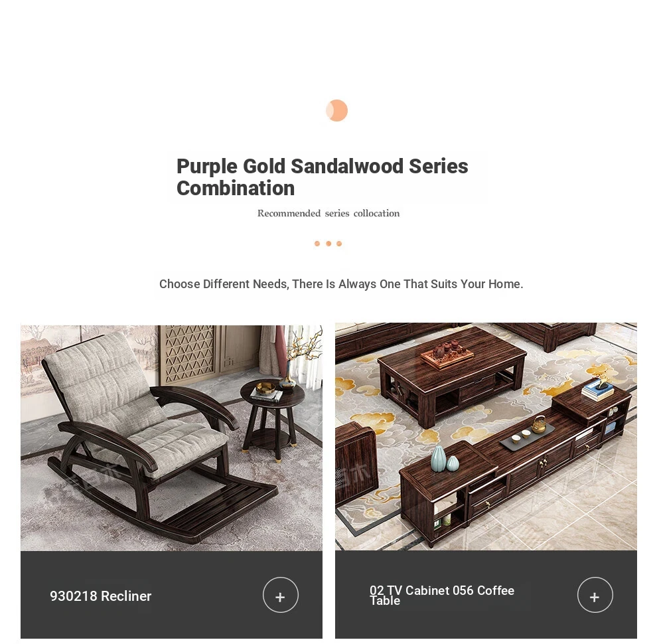Image resolution: width=657 pixels, height=644 pixels.
Task: Click the orange moon circle icon
Action: pos(336,111)
